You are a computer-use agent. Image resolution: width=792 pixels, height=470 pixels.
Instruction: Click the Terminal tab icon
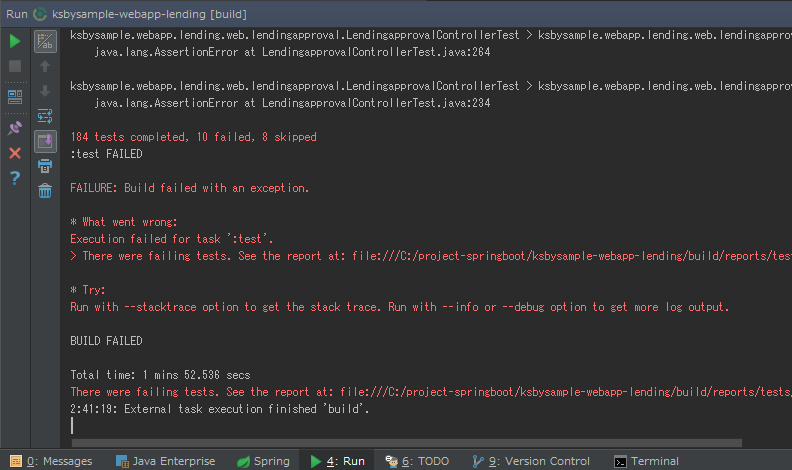point(620,461)
